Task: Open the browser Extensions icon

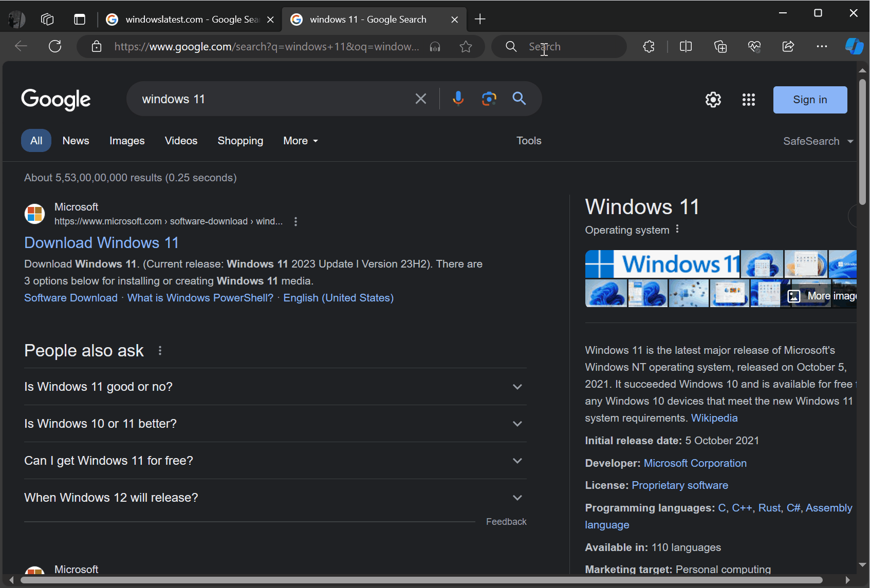Action: point(649,47)
